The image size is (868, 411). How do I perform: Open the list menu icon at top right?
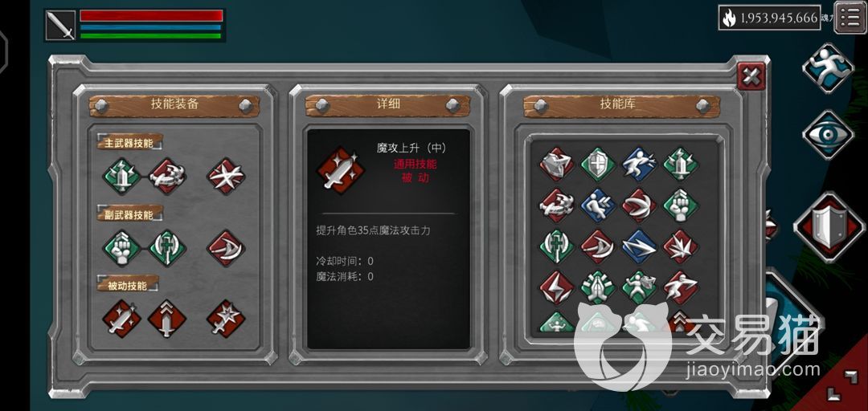[x=850, y=18]
